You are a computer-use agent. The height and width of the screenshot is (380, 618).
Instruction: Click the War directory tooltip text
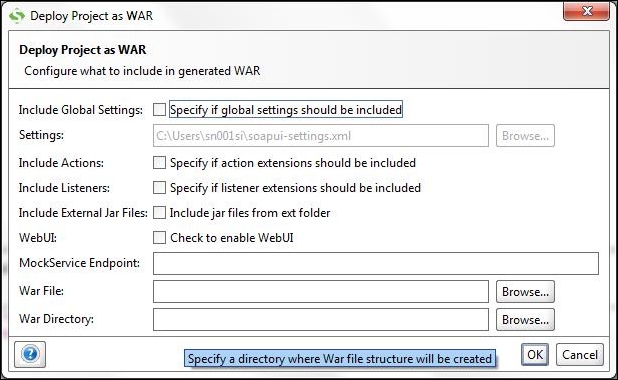click(x=340, y=359)
